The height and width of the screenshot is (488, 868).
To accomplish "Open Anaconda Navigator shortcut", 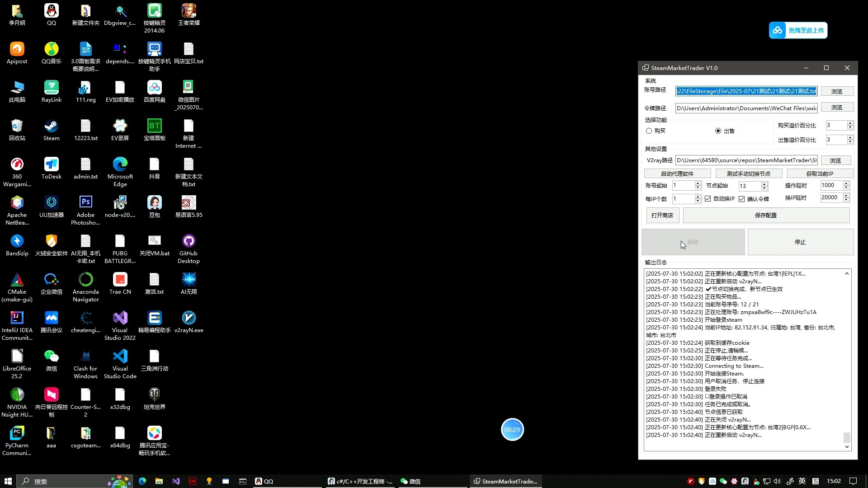I will point(85,287).
